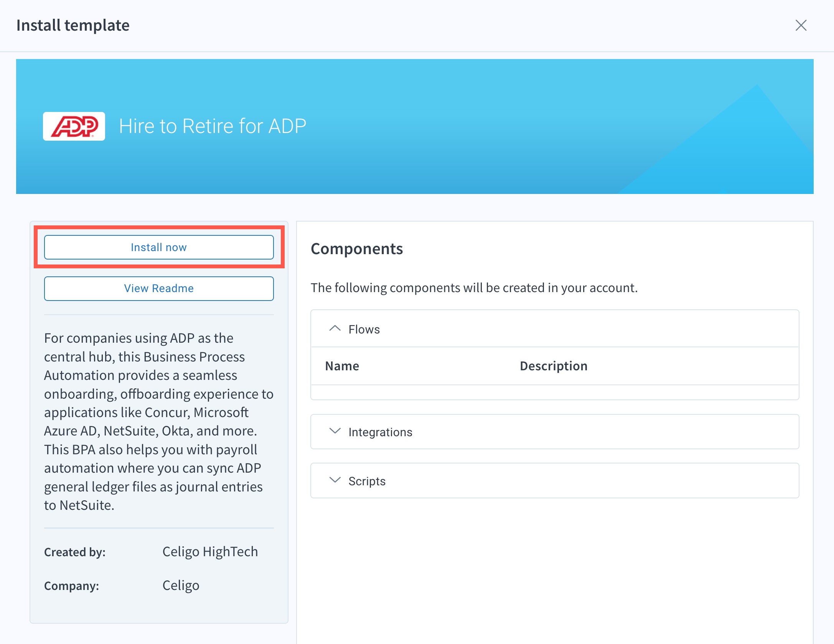This screenshot has height=644, width=834.
Task: Open the View Readme button
Action: click(x=159, y=288)
